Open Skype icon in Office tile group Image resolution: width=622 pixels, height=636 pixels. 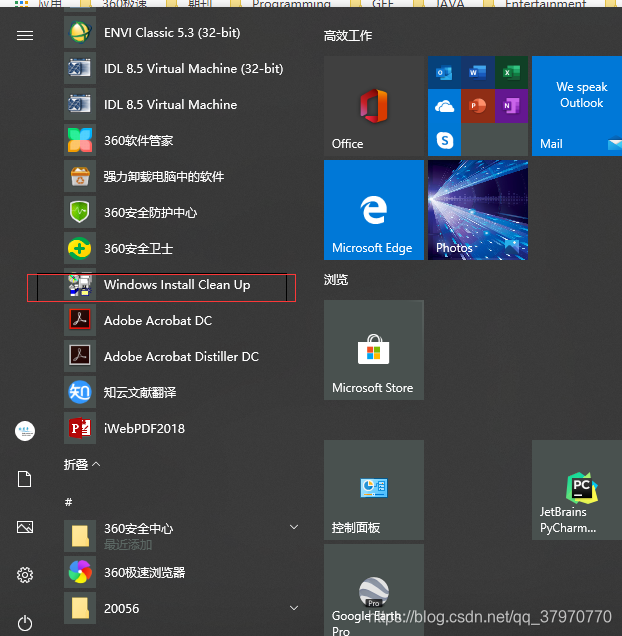coord(444,140)
